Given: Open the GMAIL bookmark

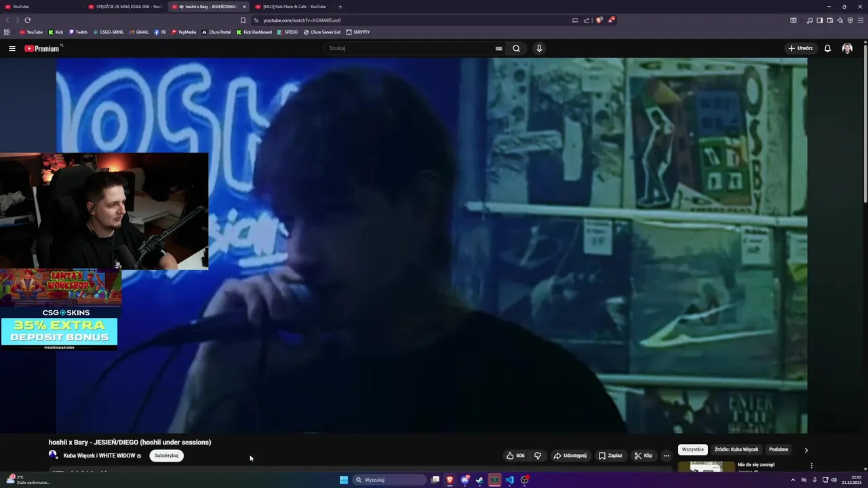Looking at the screenshot, I should pos(138,32).
